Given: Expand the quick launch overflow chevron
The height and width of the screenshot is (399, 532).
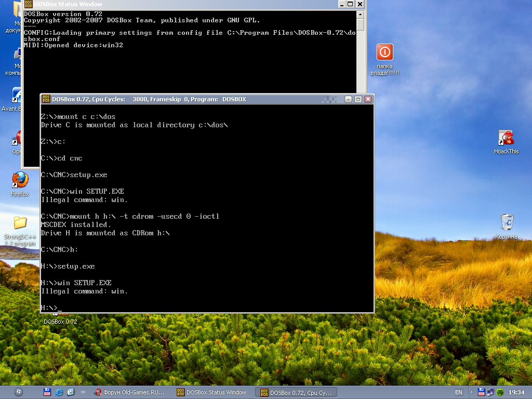Looking at the screenshot, I should tap(83, 392).
